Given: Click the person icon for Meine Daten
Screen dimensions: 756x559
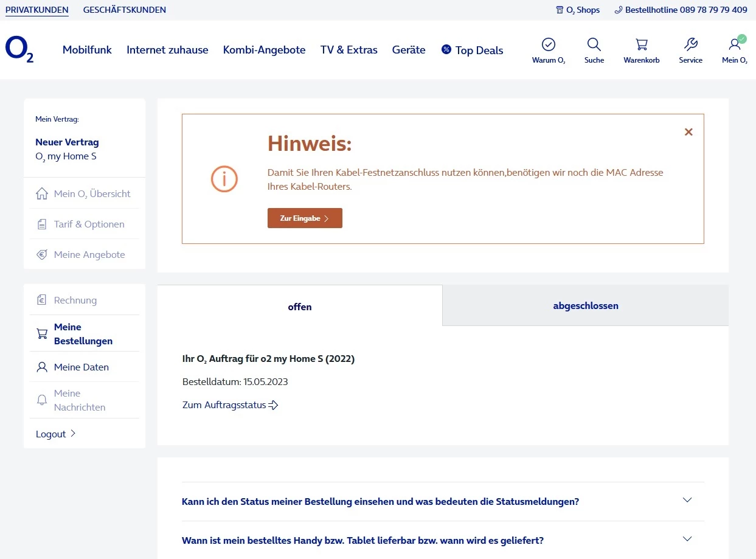Looking at the screenshot, I should 42,367.
